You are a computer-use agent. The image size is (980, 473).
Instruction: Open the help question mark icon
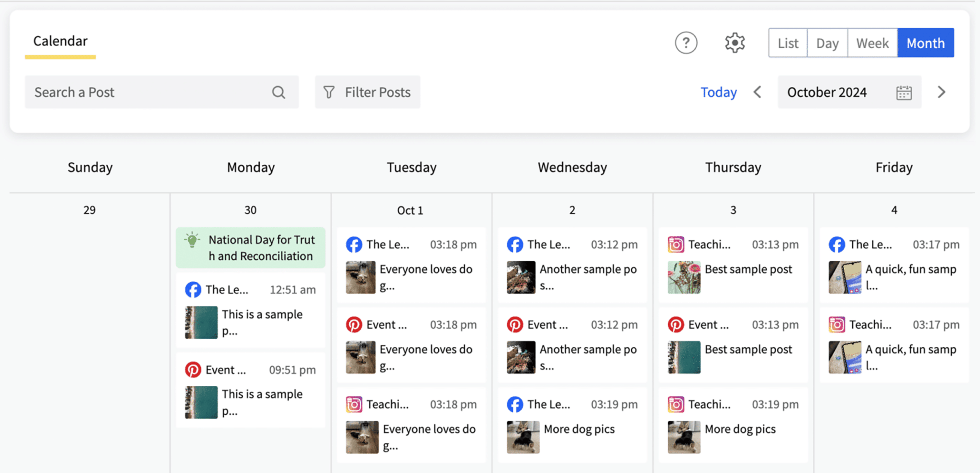click(x=686, y=43)
